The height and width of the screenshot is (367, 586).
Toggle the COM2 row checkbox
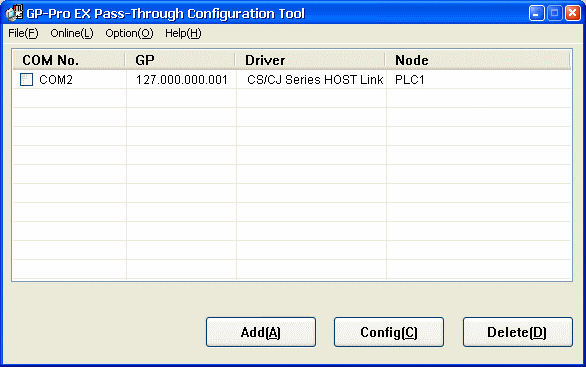tap(26, 79)
